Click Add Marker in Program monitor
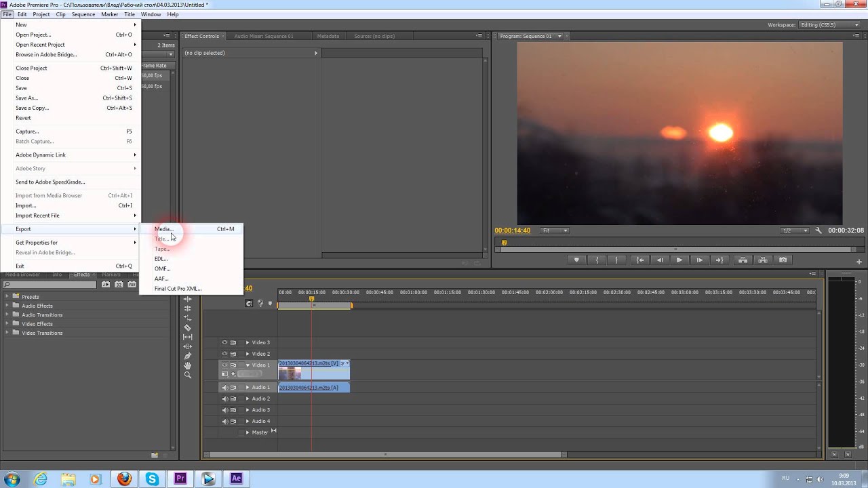Image resolution: width=868 pixels, height=488 pixels. [577, 260]
